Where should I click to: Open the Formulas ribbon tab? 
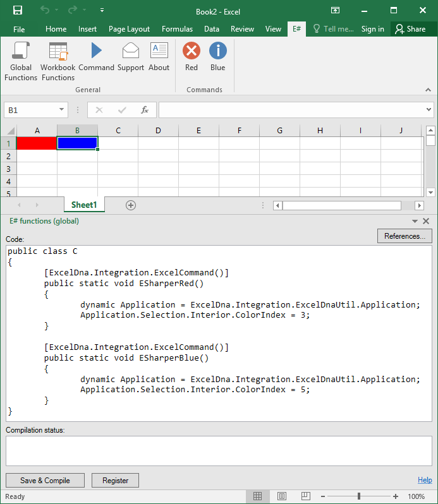(x=177, y=29)
